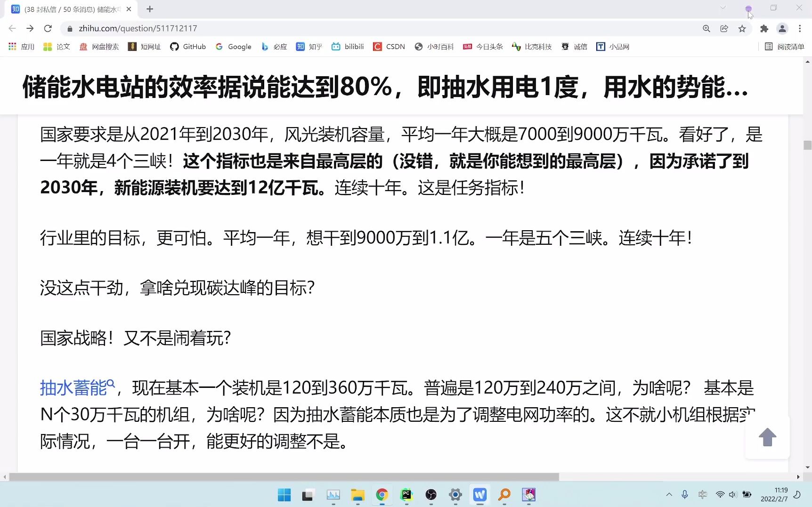Open the 小时百科 bookmark
Screen dimensions: 812x507
tap(434, 47)
